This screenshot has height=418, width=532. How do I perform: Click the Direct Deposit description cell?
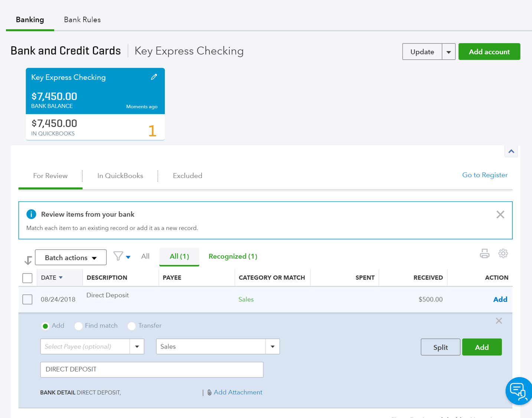tap(108, 295)
